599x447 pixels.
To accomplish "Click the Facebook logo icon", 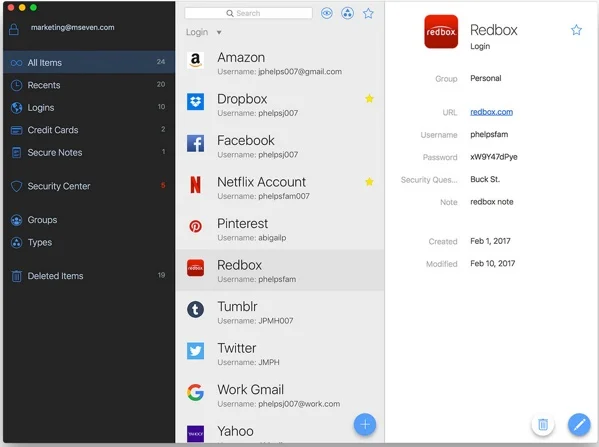I will 195,143.
